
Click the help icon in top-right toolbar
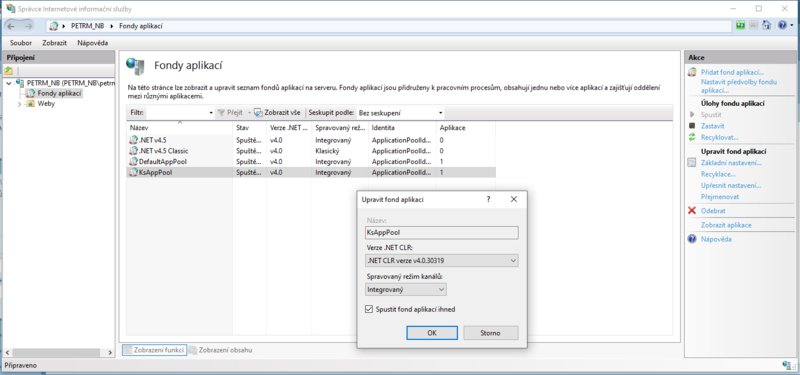point(782,26)
